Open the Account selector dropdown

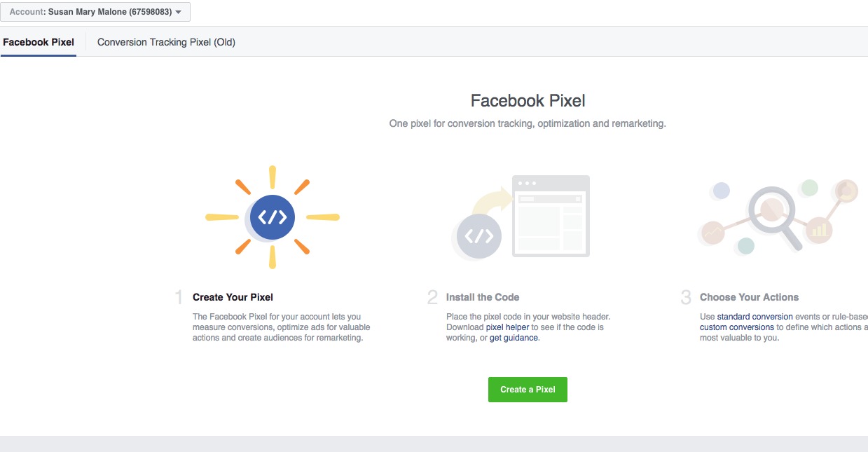point(95,12)
